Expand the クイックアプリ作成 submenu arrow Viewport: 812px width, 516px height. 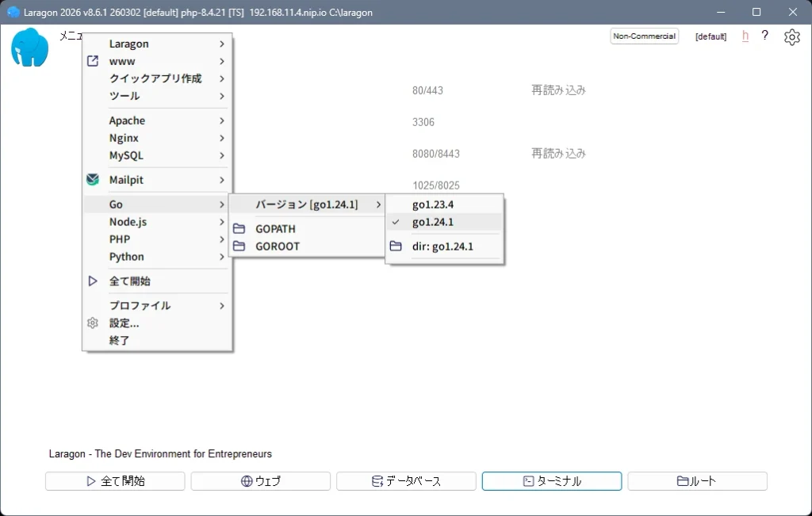pyautogui.click(x=222, y=78)
